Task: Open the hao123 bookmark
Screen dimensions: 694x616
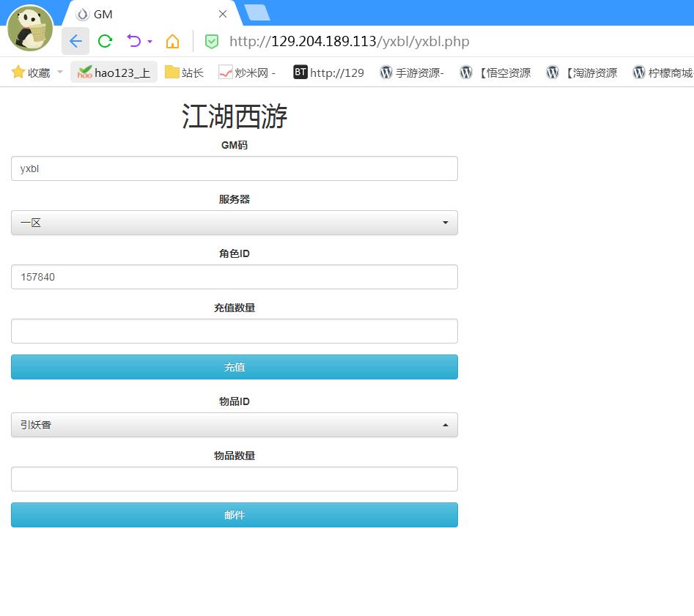Action: 114,73
